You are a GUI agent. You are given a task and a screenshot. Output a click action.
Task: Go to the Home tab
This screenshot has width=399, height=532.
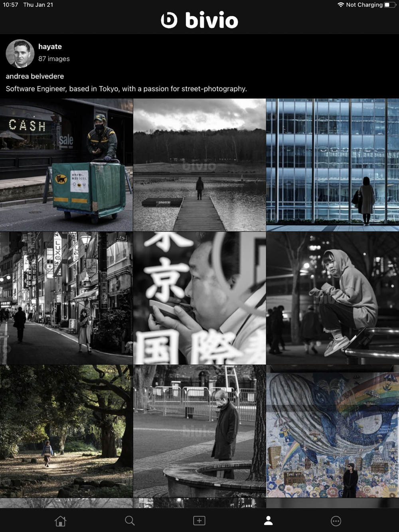61,520
